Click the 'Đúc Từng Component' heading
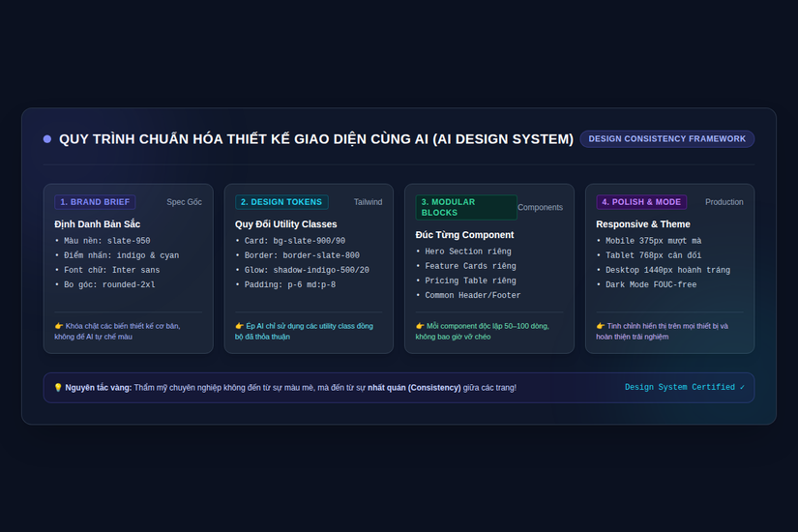Viewport: 798px width, 532px height. click(464, 235)
